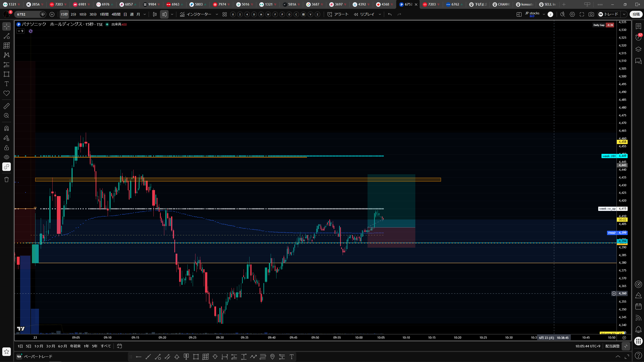
Task: Collapse the indicator legend showing 9
Action: 20,31
